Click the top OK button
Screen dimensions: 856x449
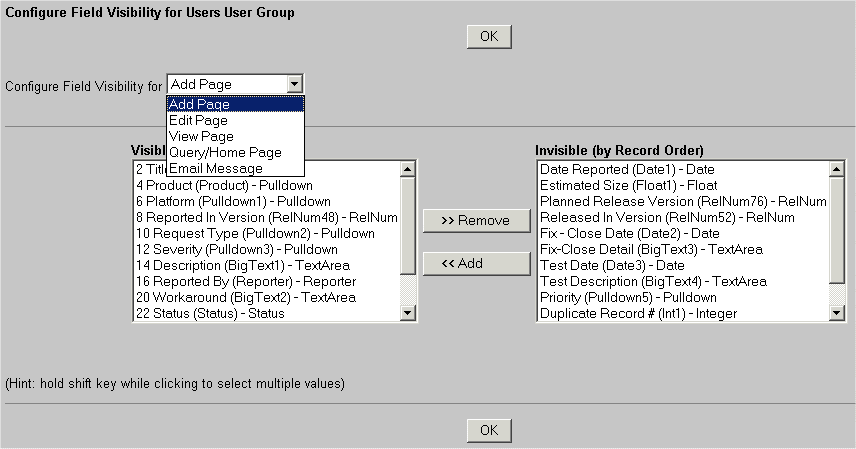coord(489,36)
